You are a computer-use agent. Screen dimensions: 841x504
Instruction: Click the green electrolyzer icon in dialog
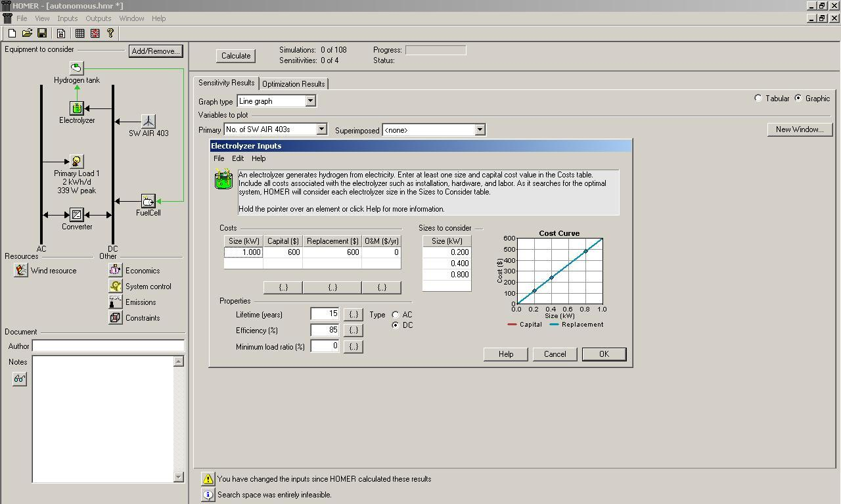coord(224,179)
